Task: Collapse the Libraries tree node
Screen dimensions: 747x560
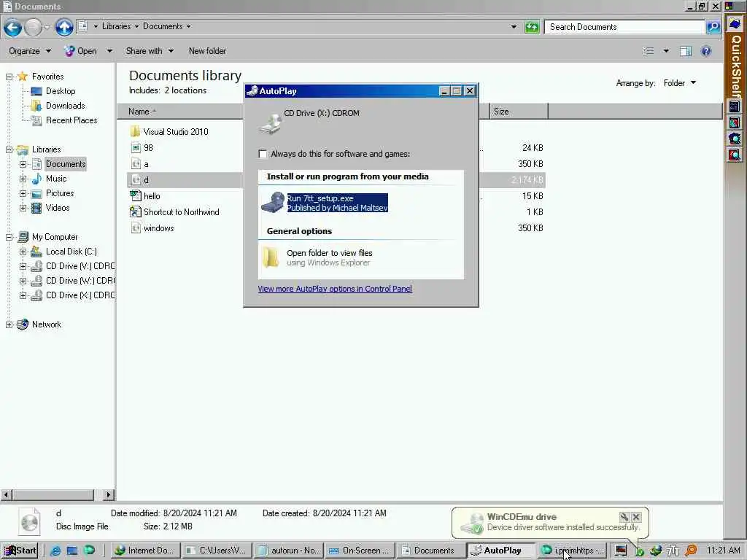Action: point(9,149)
